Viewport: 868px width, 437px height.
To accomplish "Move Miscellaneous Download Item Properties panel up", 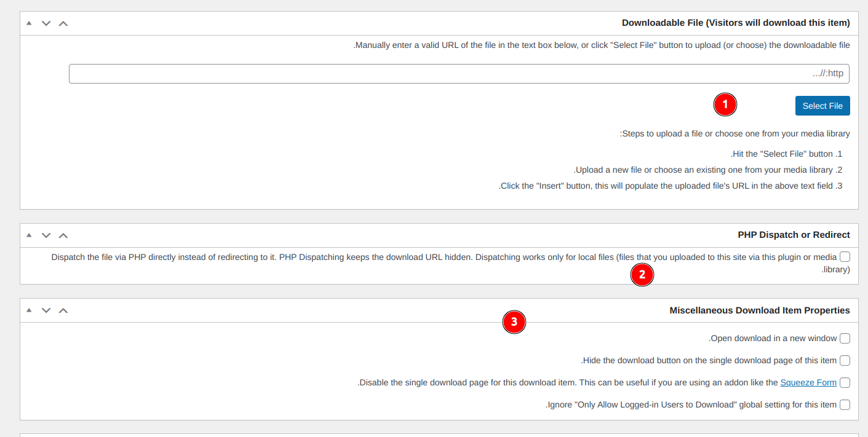I will (x=63, y=311).
